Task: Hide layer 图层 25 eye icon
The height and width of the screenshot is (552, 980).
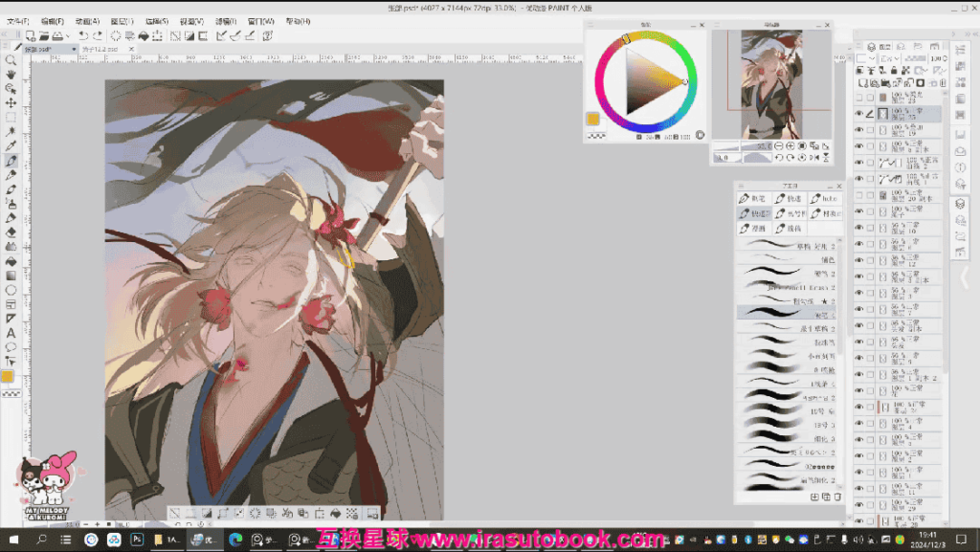Action: point(859,114)
